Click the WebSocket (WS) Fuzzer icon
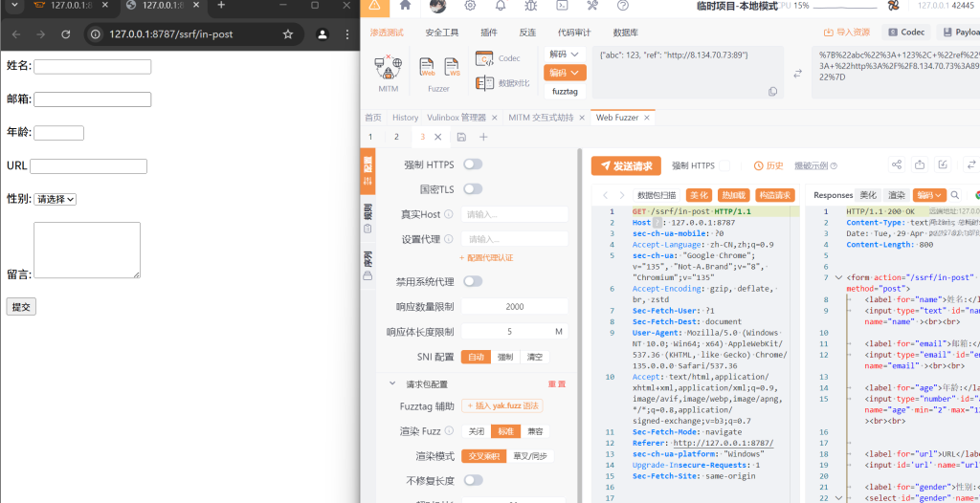Image resolution: width=980 pixels, height=503 pixels. click(x=452, y=68)
